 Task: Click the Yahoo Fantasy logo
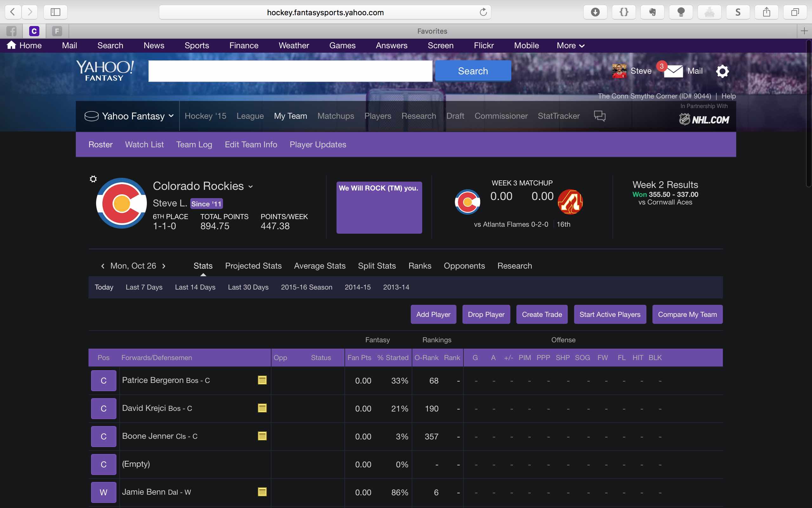pos(105,70)
